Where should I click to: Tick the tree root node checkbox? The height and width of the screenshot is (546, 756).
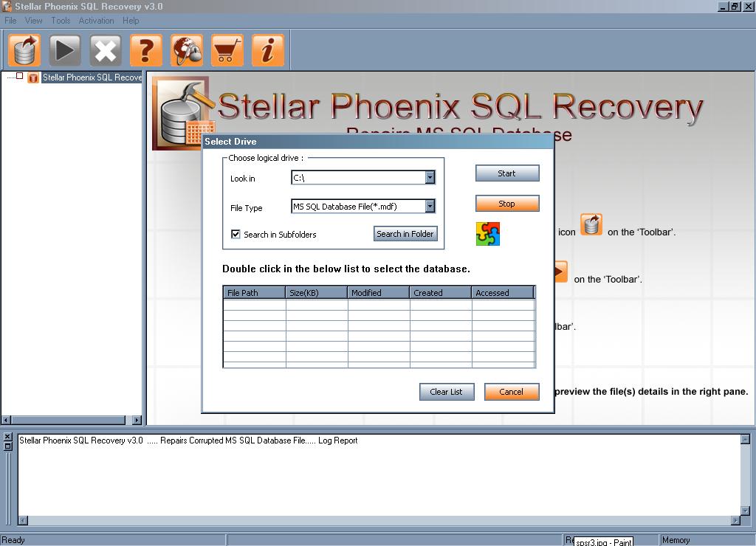point(20,77)
